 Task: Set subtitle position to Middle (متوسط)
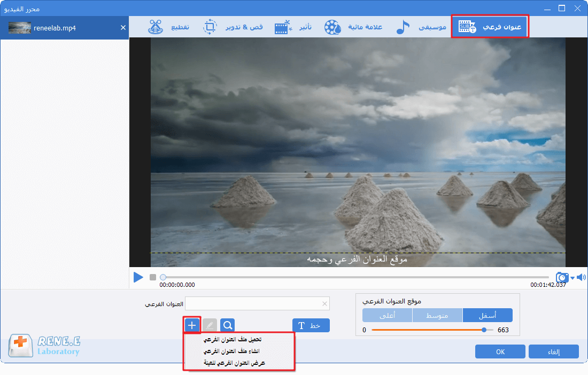[x=437, y=315]
